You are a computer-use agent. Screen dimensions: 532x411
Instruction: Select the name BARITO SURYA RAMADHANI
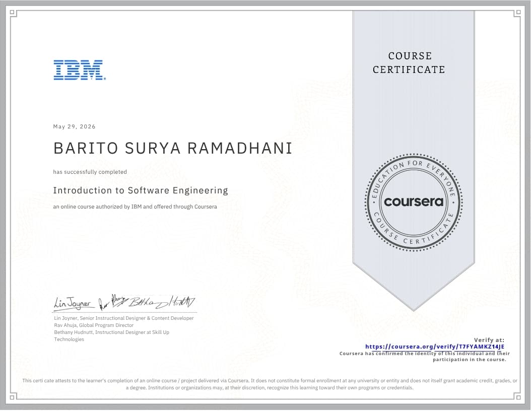coord(173,148)
